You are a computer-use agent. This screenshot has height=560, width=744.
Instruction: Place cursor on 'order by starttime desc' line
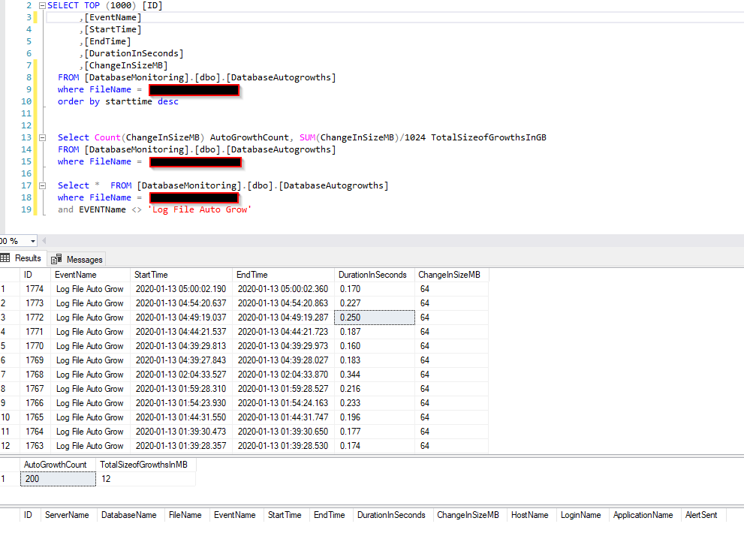pyautogui.click(x=118, y=101)
